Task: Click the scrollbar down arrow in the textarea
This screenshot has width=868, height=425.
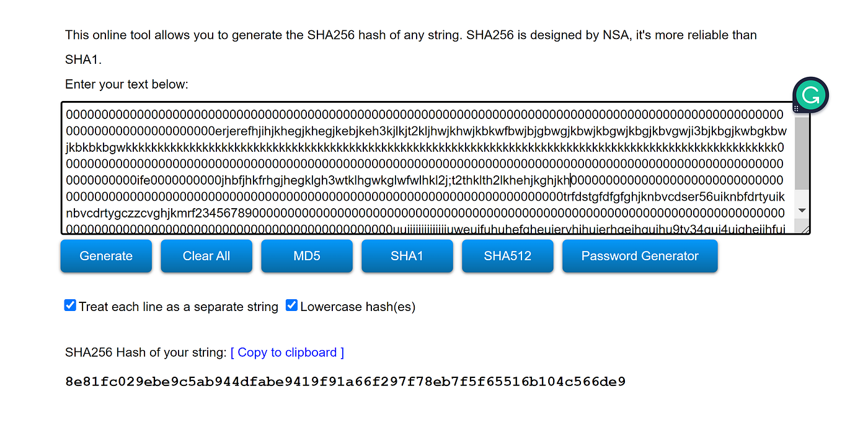Action: (802, 211)
